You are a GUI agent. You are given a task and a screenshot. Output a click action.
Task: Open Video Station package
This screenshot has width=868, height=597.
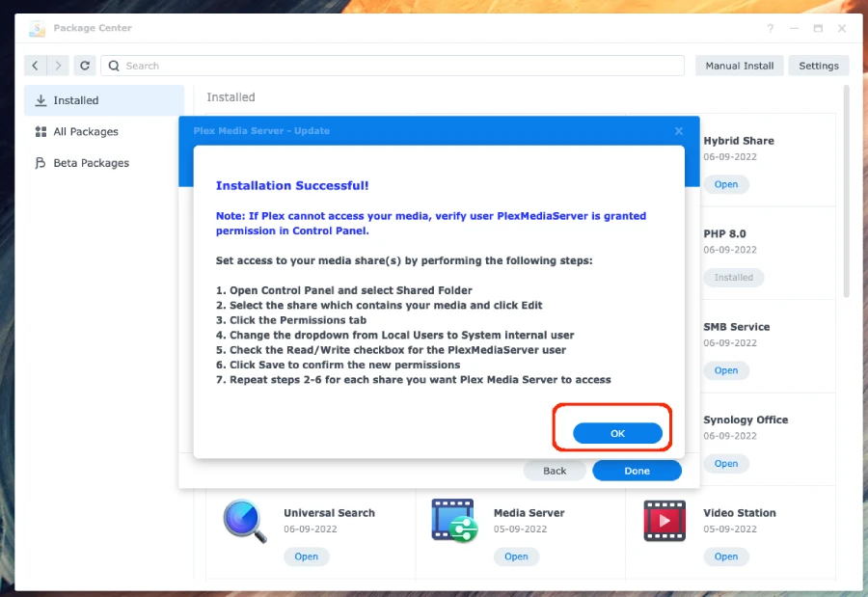[725, 556]
